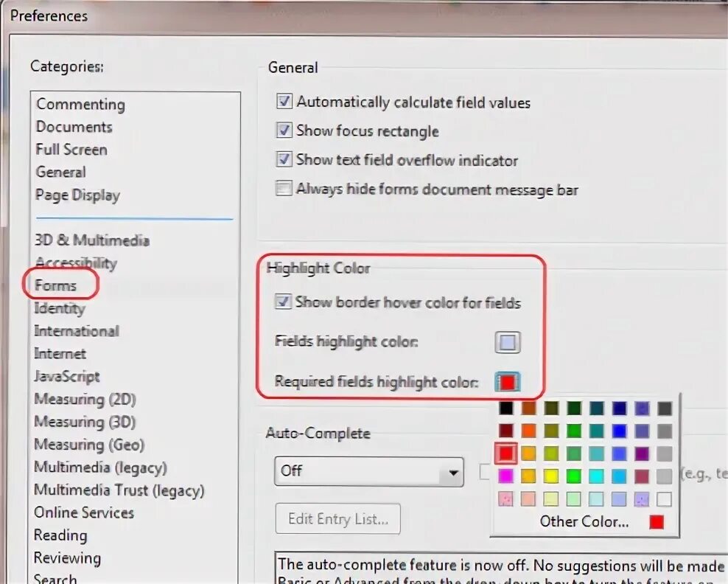728x584 pixels.
Task: Pick the pale green palette swatch
Action: (x=574, y=499)
